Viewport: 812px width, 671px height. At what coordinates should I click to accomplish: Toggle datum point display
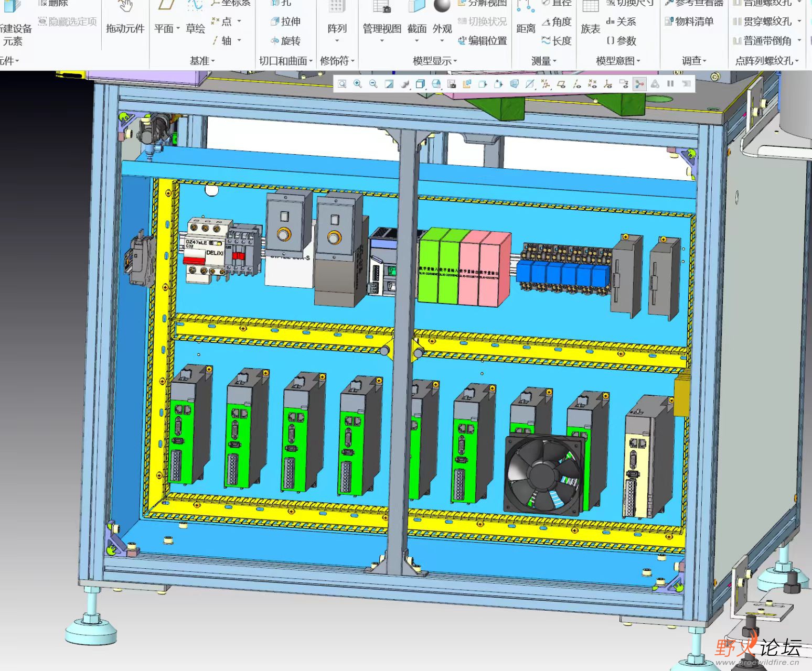click(x=592, y=84)
